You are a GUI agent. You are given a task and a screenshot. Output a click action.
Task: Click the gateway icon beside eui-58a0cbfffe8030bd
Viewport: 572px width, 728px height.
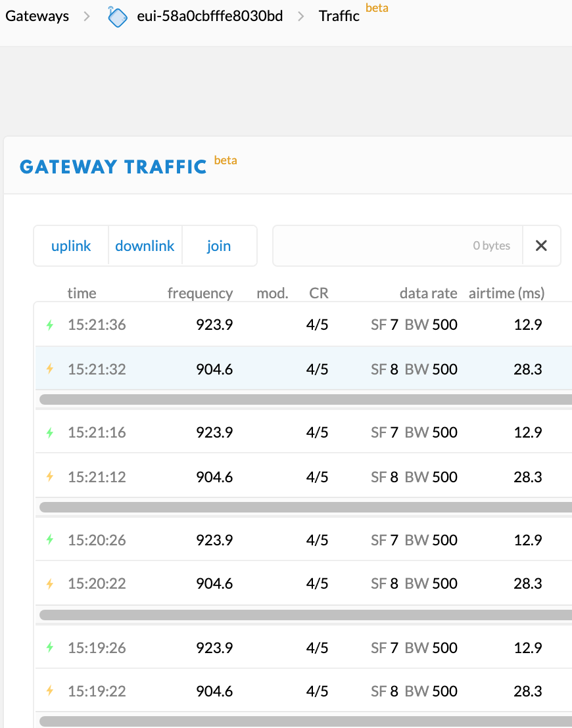pyautogui.click(x=118, y=16)
